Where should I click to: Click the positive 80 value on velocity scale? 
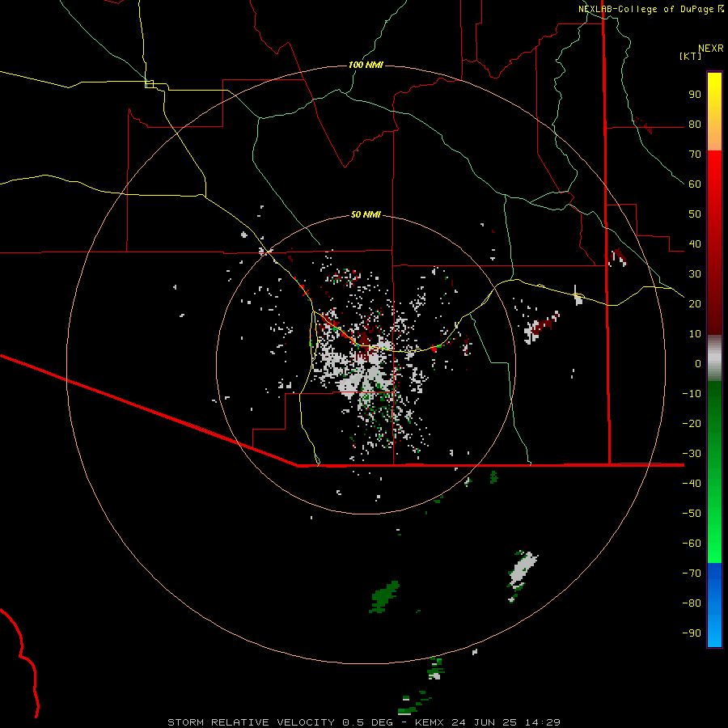pos(695,125)
